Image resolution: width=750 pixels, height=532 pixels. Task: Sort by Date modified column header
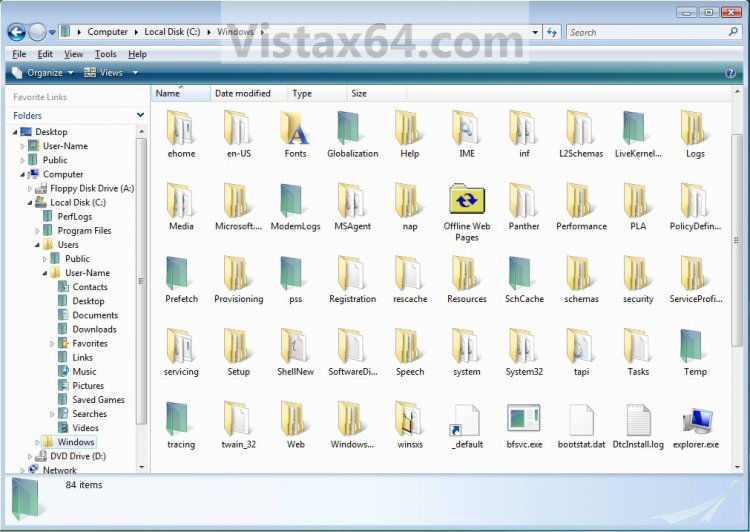point(249,93)
